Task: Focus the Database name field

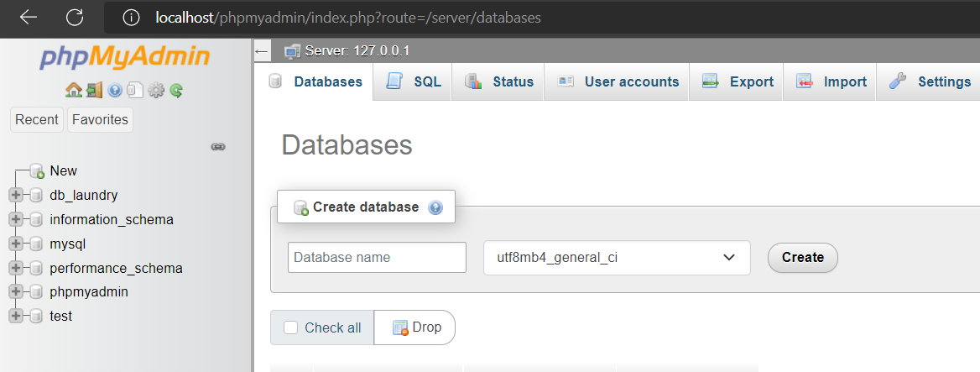Action: (377, 258)
